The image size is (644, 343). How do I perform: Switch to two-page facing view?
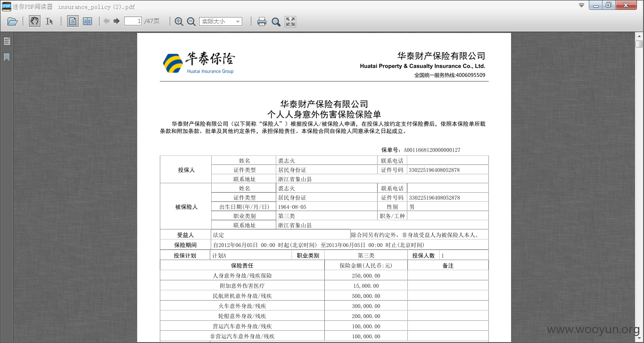point(87,21)
